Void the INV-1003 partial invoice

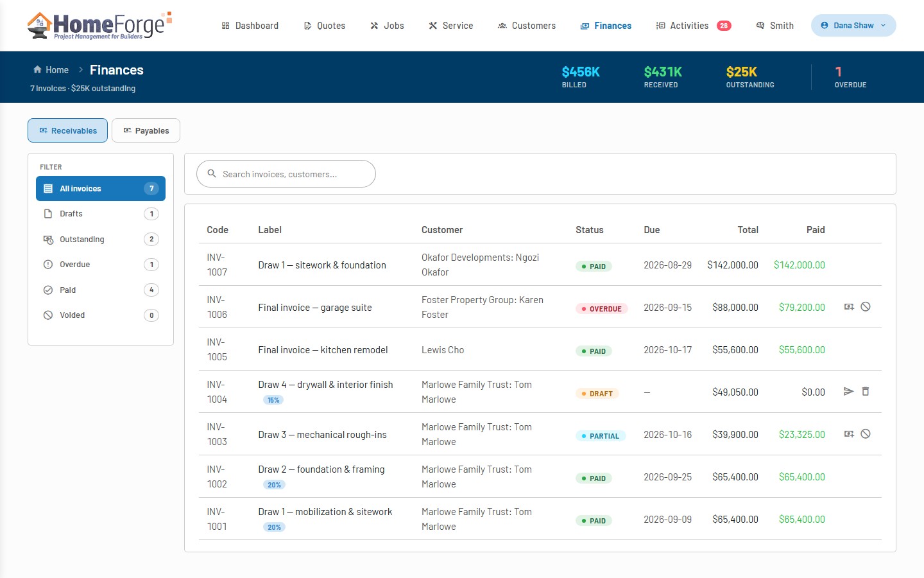[866, 434]
